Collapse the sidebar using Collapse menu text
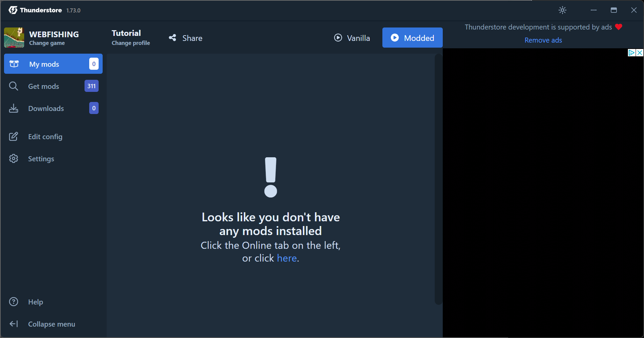644x338 pixels. 52,324
